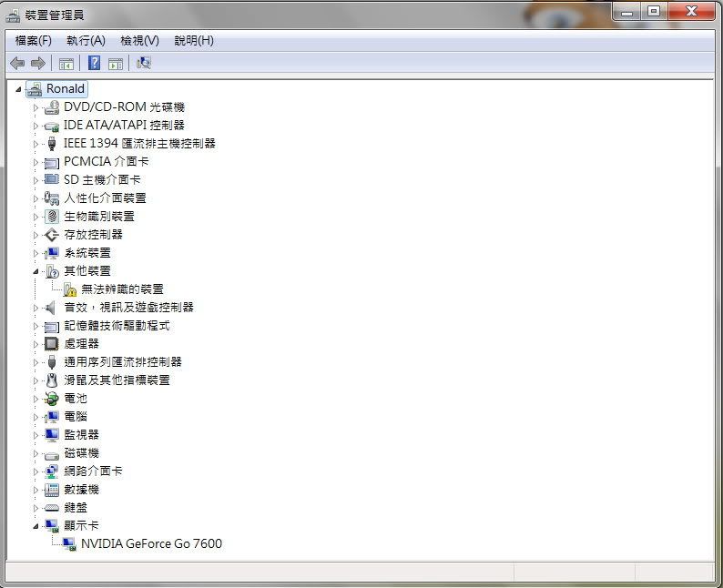Select the 電池 category label
Viewport: 723px width, 588px height.
click(x=76, y=398)
